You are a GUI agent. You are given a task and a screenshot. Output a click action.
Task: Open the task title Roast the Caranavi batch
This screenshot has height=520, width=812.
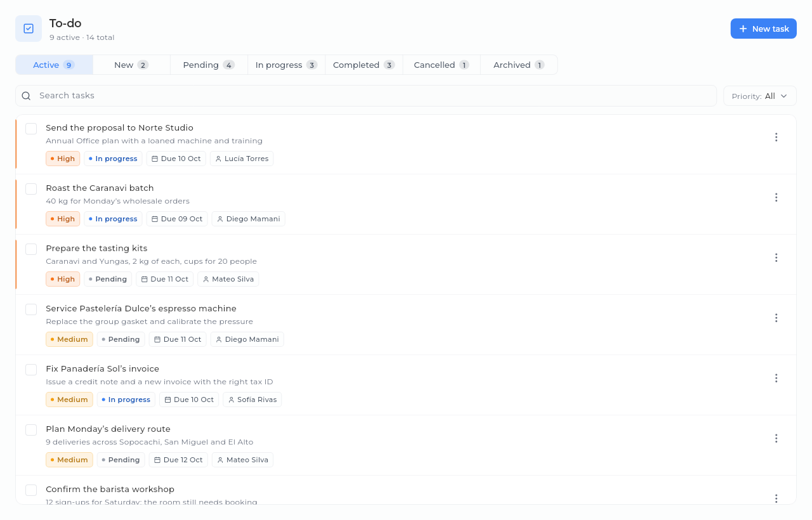click(x=100, y=188)
